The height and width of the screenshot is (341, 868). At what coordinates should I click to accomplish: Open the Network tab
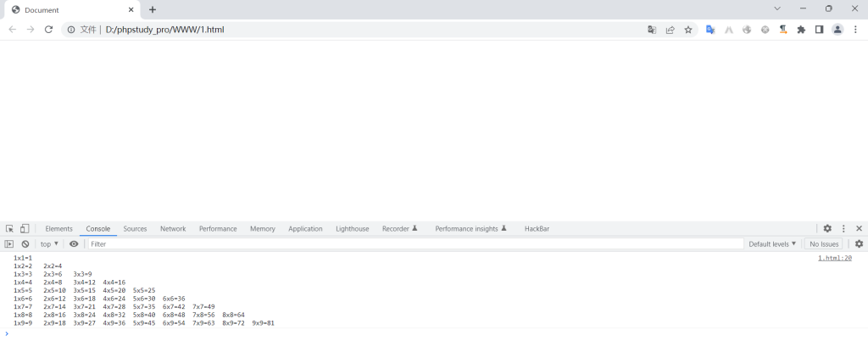[173, 228]
